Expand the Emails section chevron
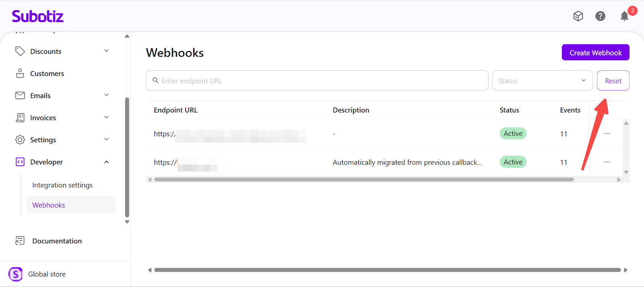The image size is (644, 287). click(x=106, y=95)
